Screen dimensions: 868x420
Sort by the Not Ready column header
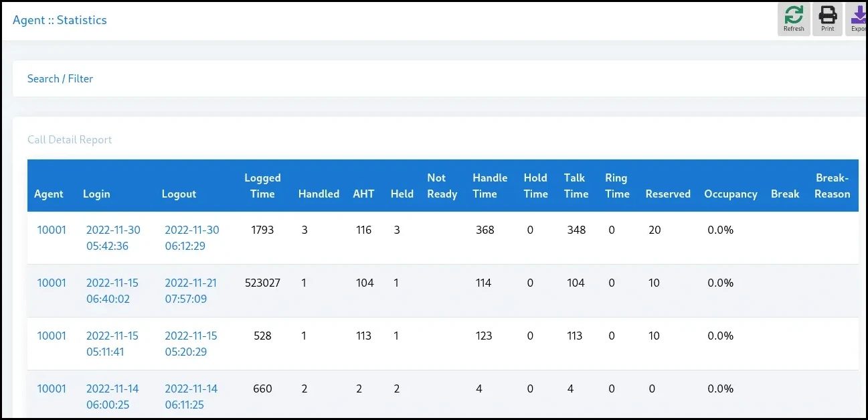[442, 186]
